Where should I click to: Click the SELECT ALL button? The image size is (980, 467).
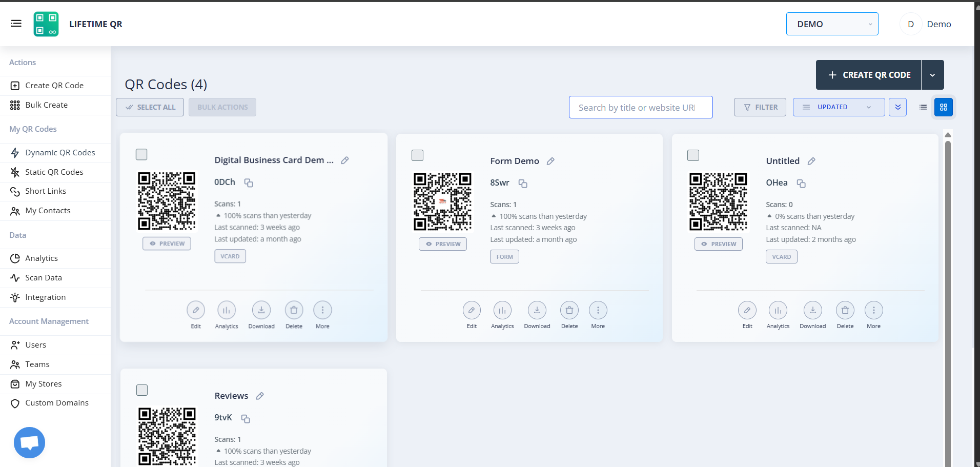point(150,107)
